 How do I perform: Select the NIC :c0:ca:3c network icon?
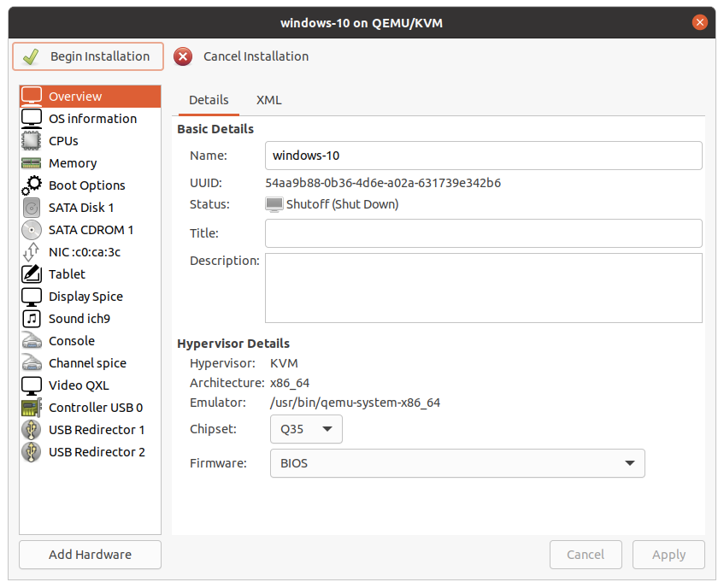tap(32, 252)
